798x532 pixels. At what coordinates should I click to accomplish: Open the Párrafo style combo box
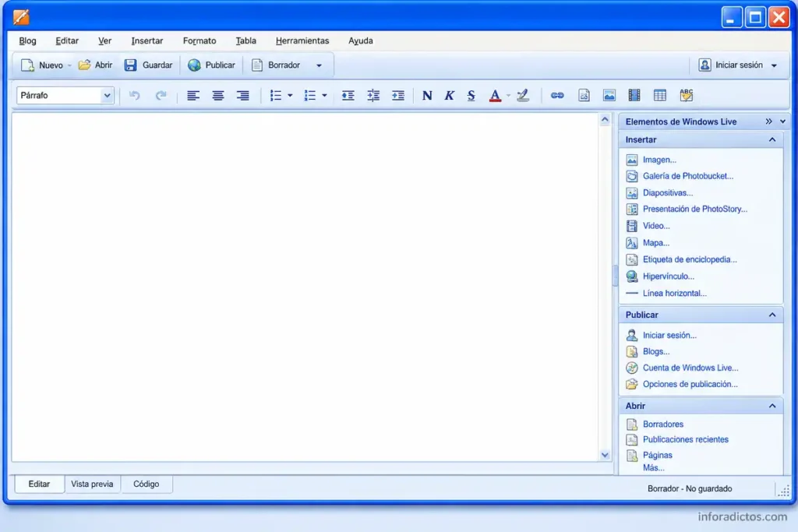65,95
